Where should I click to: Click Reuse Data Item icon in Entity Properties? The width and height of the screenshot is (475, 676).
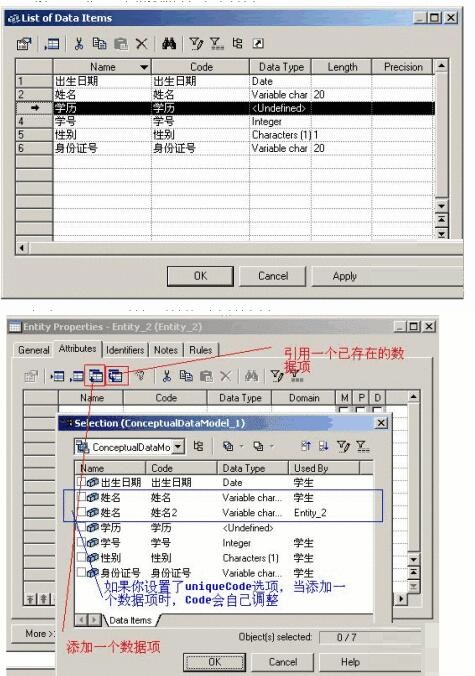pos(116,376)
